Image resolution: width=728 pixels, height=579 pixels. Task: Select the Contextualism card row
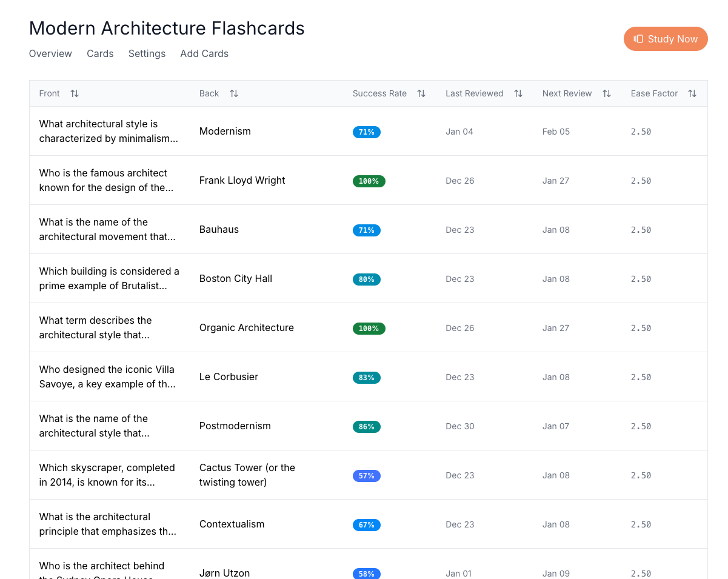coord(232,524)
